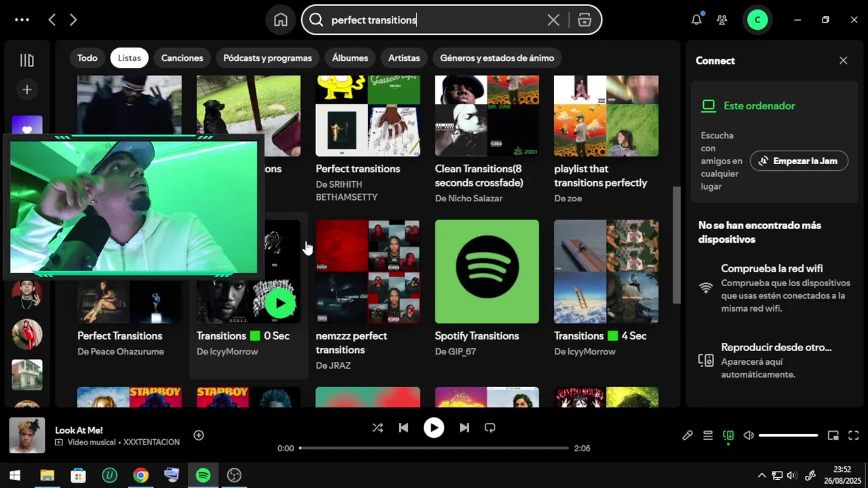Viewport: 868px width, 488px height.
Task: Open playlist that transitions perfectly title
Action: coord(600,176)
